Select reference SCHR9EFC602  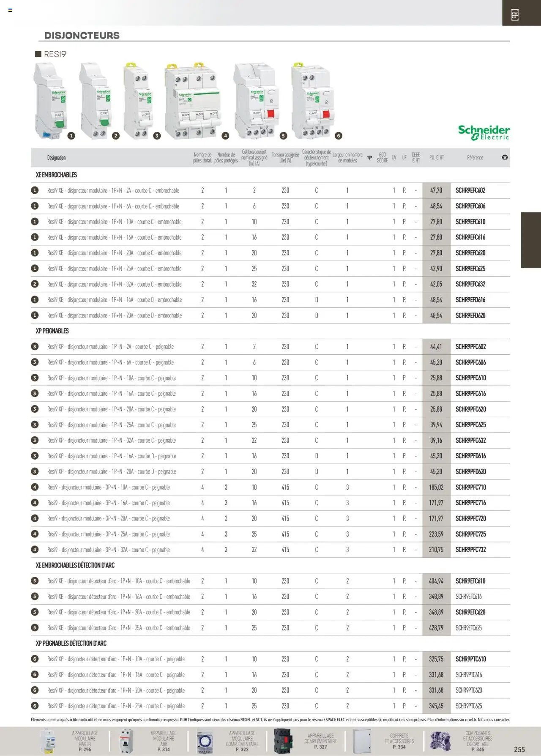click(x=470, y=191)
